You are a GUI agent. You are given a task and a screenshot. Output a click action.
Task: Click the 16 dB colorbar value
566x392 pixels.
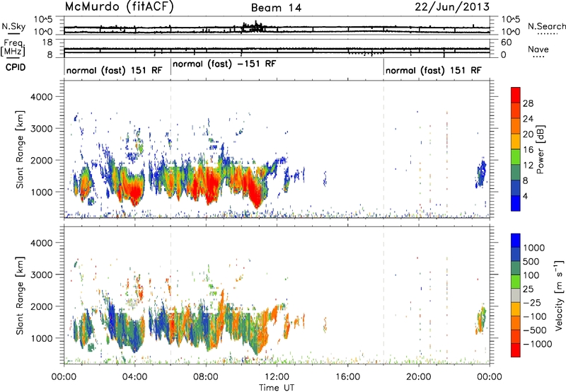point(528,150)
